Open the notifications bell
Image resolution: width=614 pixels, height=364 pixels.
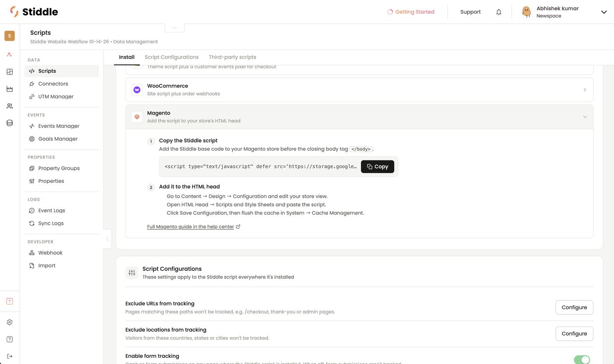coord(499,12)
